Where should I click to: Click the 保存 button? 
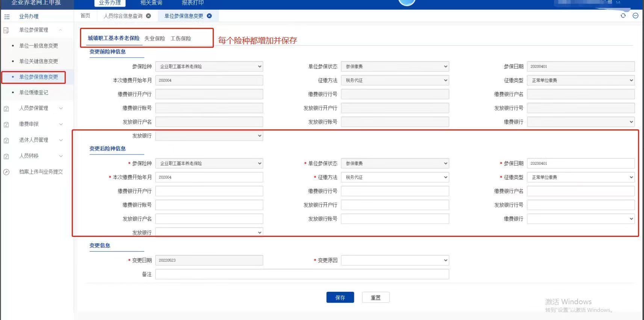(340, 297)
